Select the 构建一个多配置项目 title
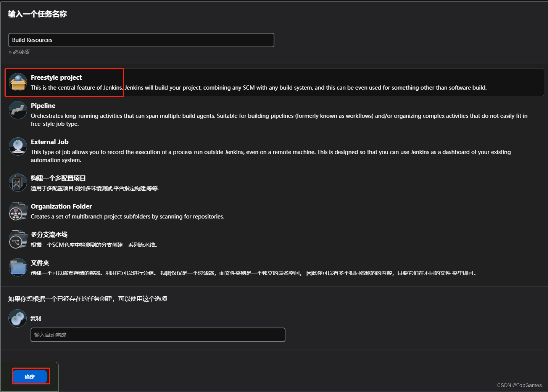548x392 pixels. pyautogui.click(x=58, y=178)
